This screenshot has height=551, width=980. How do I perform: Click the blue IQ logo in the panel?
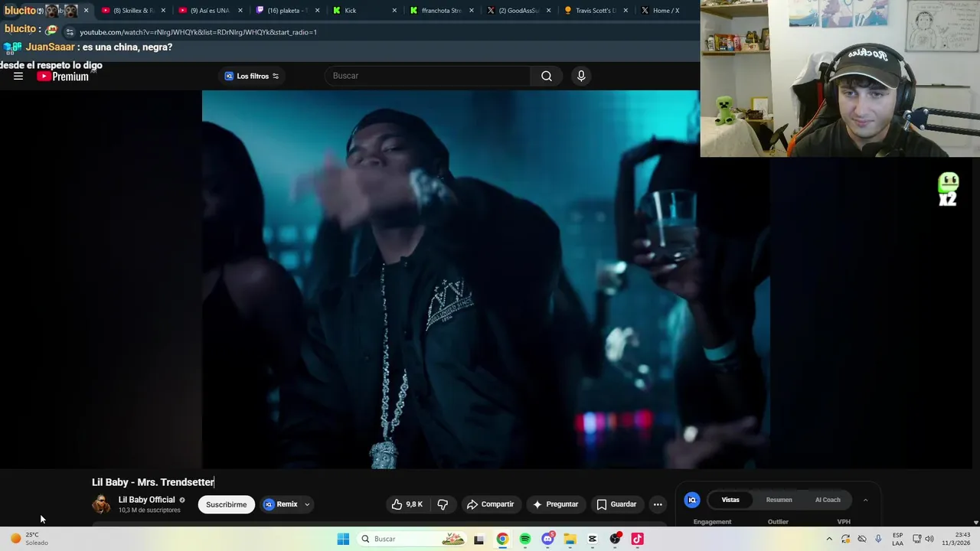pos(692,500)
